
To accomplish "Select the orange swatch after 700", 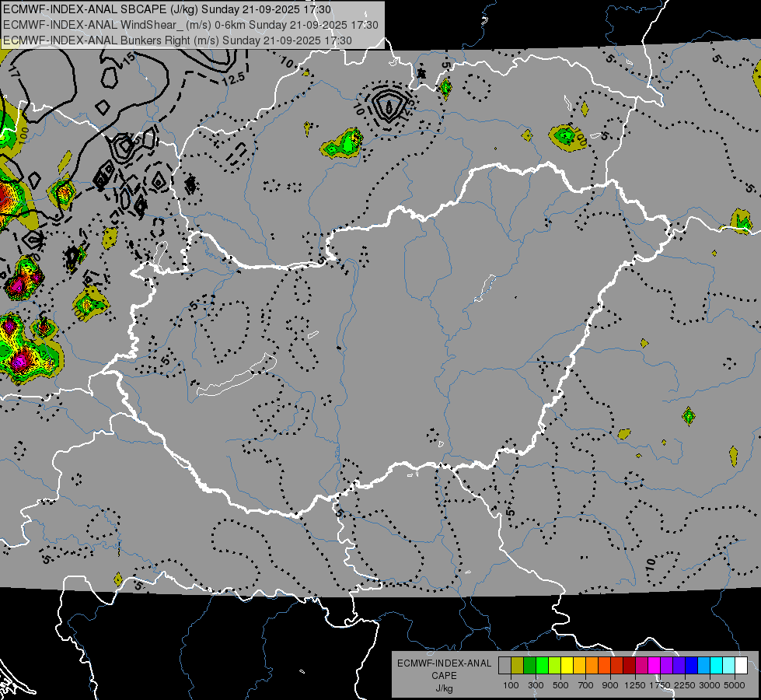I will (x=592, y=666).
